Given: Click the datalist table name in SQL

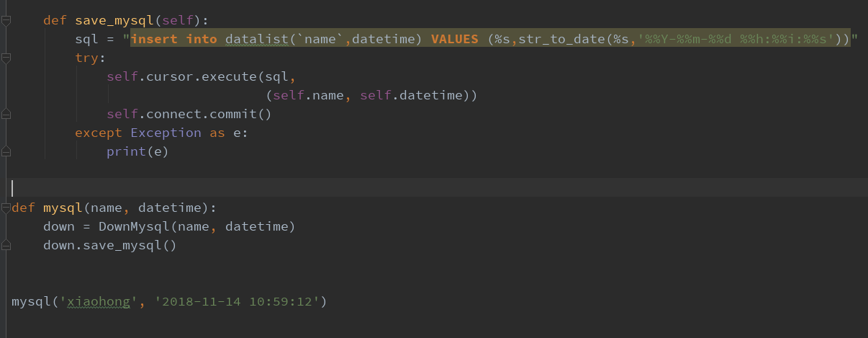Looking at the screenshot, I should click(x=257, y=39).
